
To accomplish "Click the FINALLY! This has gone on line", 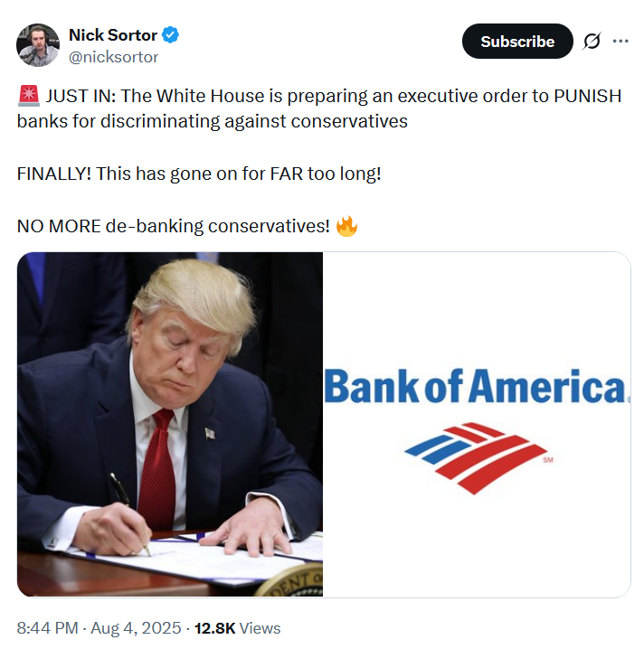I will [199, 174].
